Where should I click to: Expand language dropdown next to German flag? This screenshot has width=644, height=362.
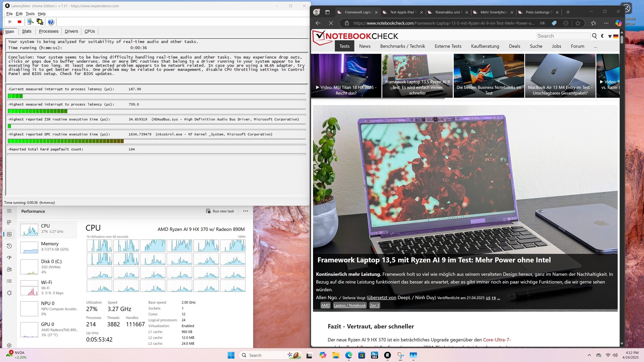(x=610, y=37)
